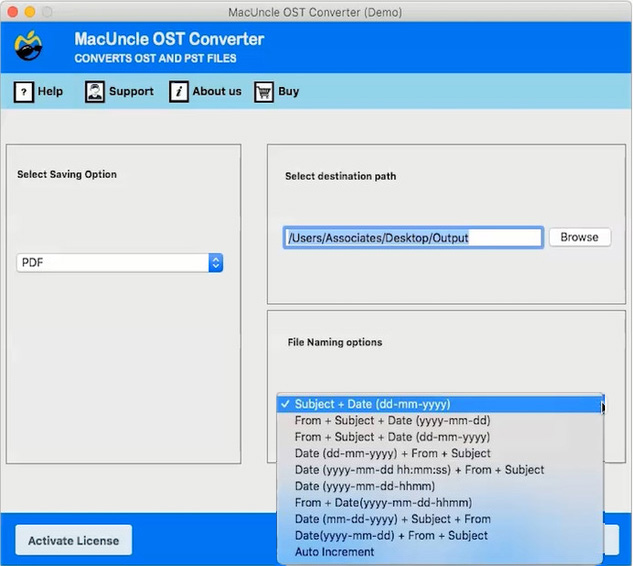Click the Select destination path label

pyautogui.click(x=341, y=176)
